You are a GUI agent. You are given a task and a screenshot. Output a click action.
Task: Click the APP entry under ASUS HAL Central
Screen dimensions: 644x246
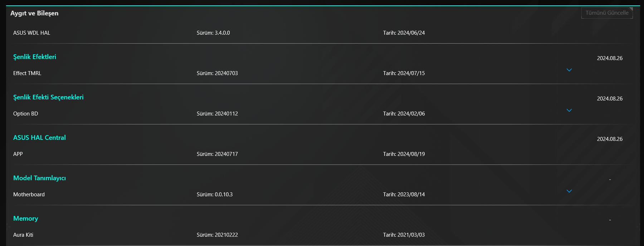point(18,154)
